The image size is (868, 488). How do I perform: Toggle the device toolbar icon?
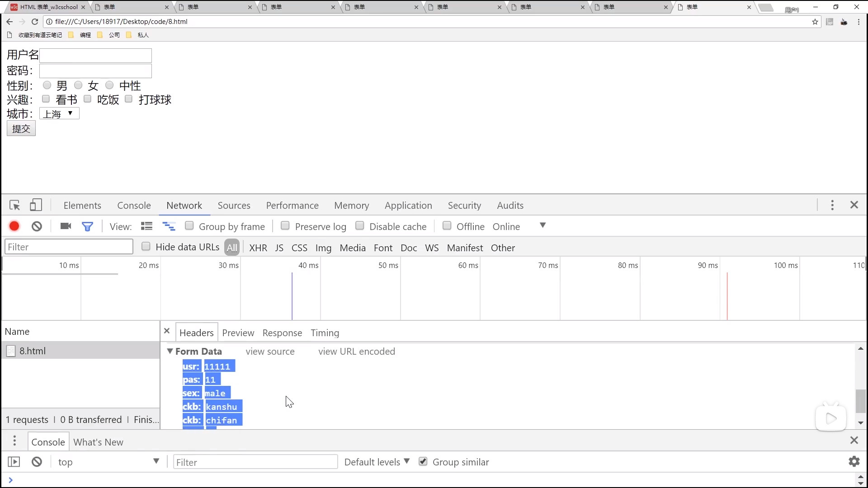(x=36, y=206)
